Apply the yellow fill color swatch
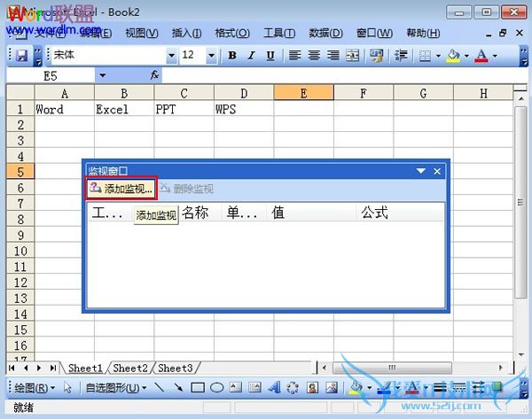The image size is (532, 419). [454, 55]
